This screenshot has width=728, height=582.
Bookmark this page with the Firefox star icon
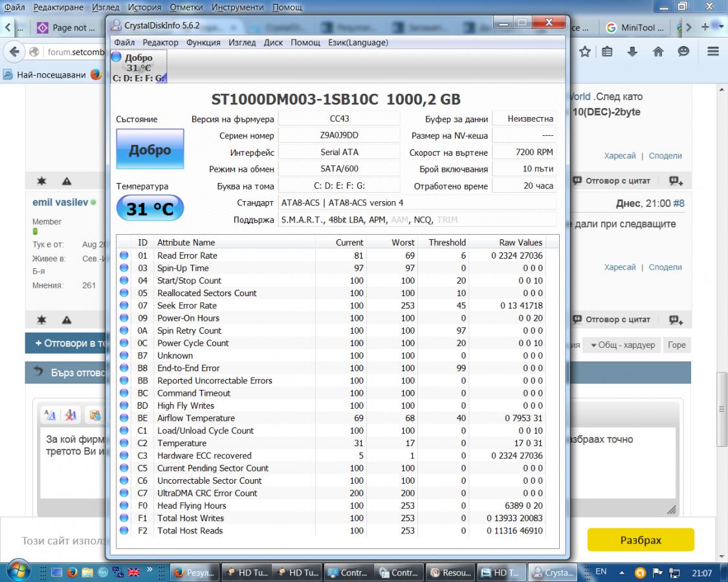tap(584, 52)
